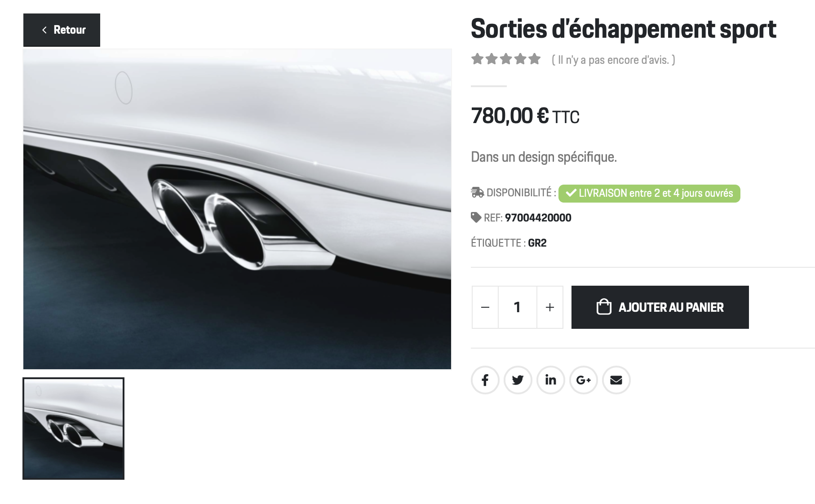Increase quantity with plus button

[x=550, y=307]
